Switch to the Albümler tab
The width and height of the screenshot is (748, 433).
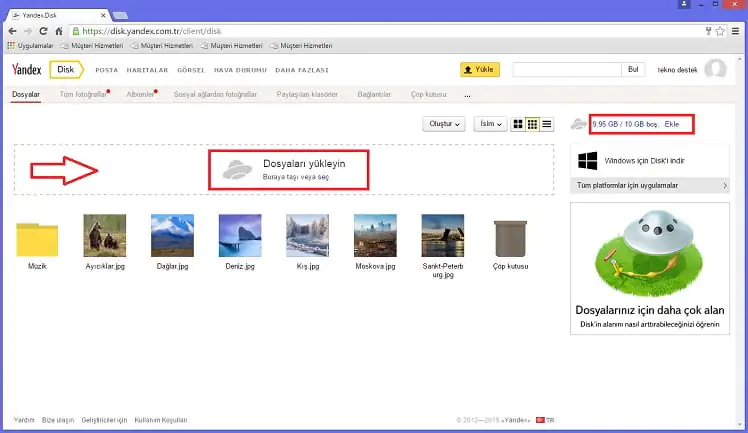[140, 94]
